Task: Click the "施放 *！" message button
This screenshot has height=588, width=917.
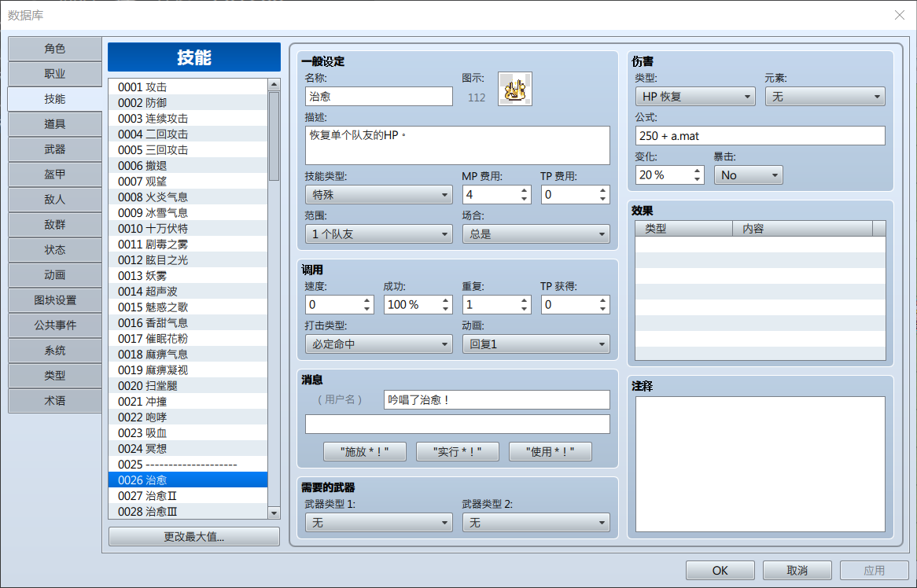Action: [364, 452]
